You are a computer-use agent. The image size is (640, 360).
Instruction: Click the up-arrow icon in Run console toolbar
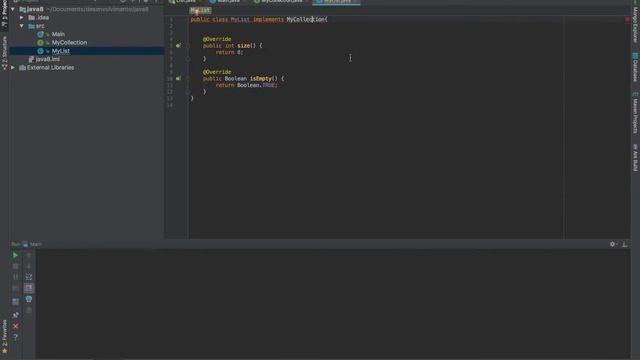pyautogui.click(x=29, y=255)
